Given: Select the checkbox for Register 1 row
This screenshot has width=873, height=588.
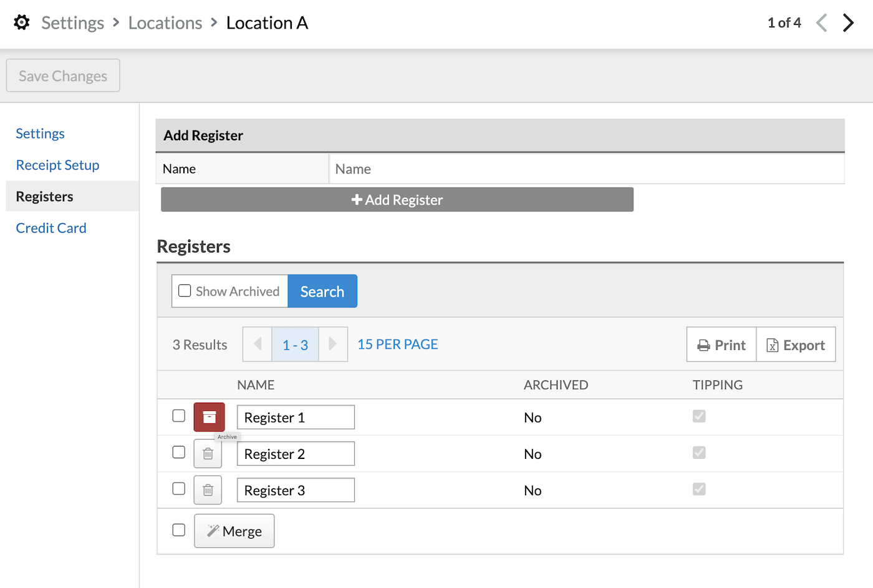Looking at the screenshot, I should (179, 416).
